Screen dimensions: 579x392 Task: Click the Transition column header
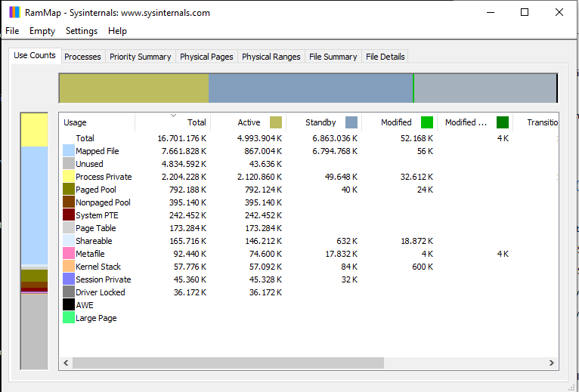coord(536,122)
